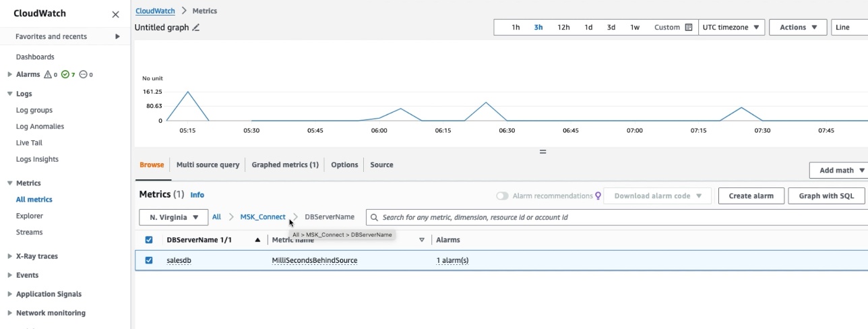Screen dimensions: 868x329
Task: Select the 3h time range
Action: (538, 28)
